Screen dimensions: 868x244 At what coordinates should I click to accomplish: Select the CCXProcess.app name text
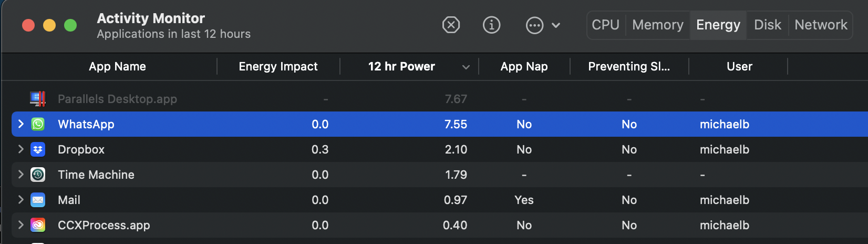pos(104,225)
